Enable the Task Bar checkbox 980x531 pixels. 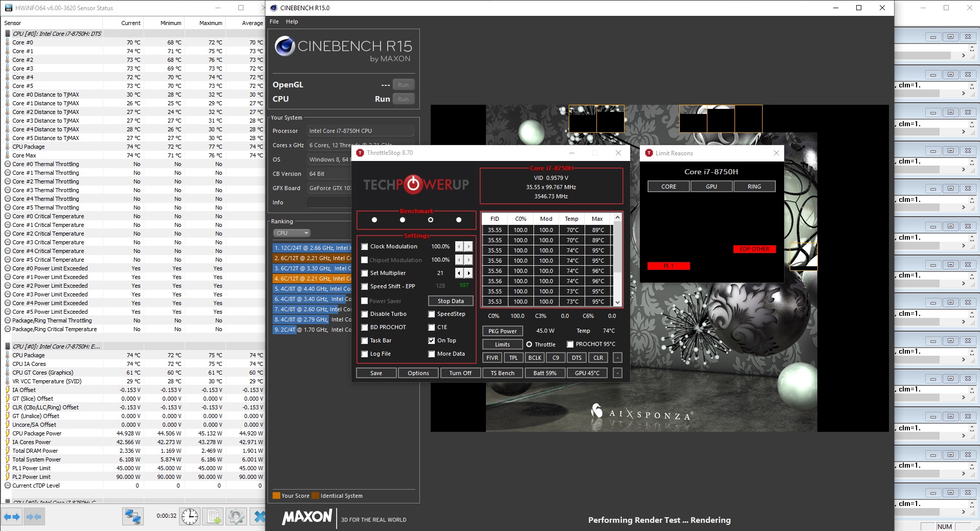(x=365, y=340)
